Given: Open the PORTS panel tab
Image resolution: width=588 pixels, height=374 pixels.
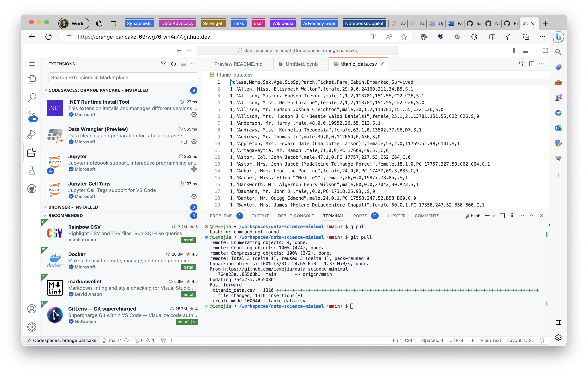Looking at the screenshot, I should click(360, 216).
